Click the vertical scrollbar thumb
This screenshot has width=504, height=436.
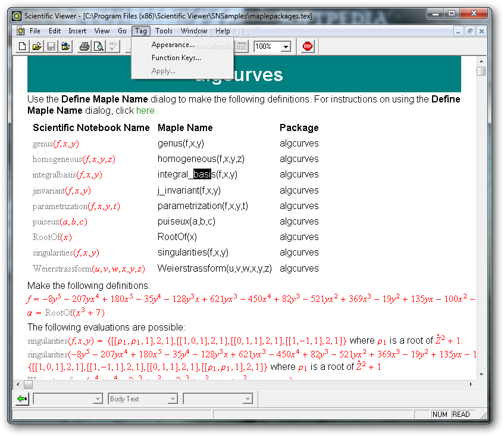coord(481,71)
